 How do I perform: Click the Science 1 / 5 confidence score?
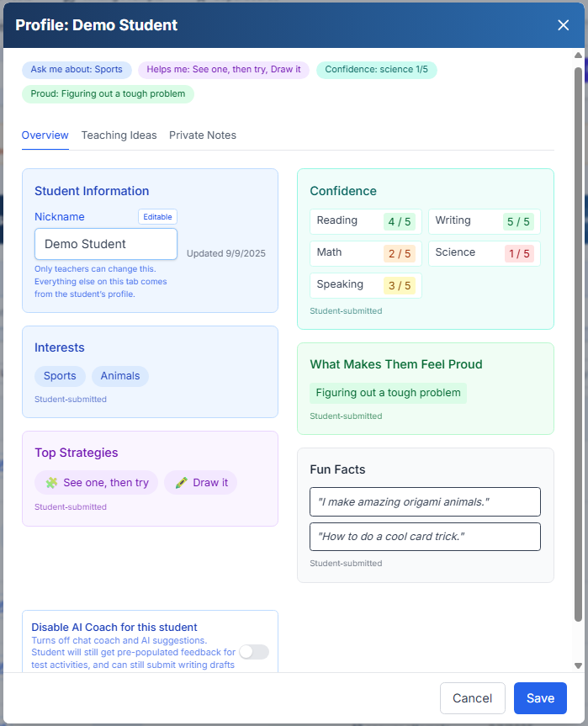519,253
